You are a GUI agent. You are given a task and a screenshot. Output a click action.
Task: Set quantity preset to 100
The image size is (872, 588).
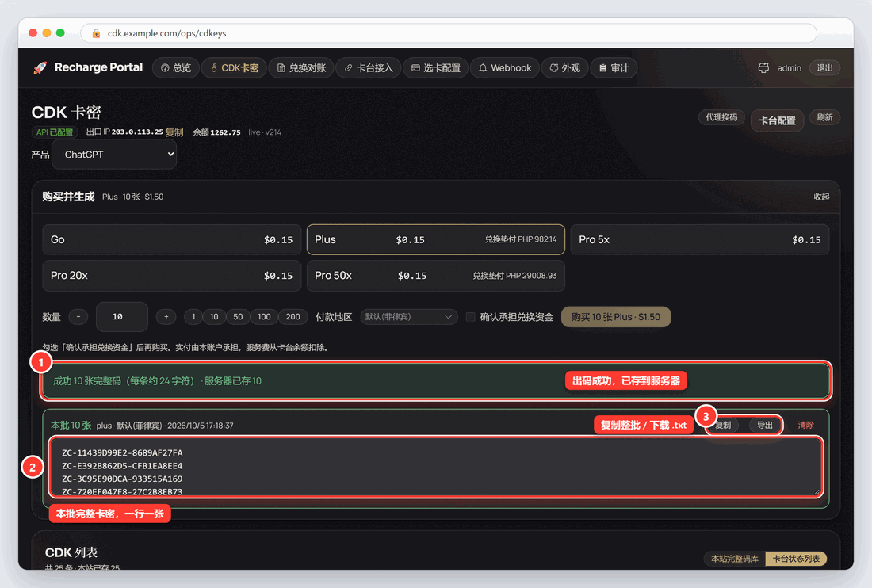(264, 317)
